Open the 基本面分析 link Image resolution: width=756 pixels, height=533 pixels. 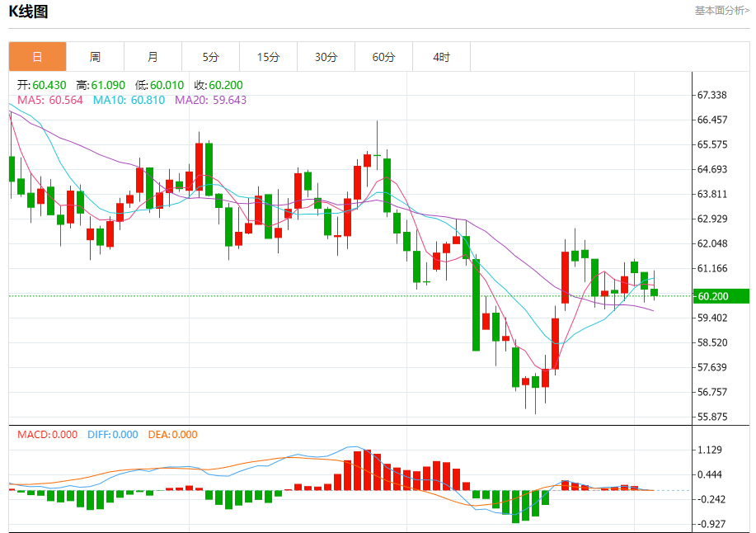click(x=721, y=11)
